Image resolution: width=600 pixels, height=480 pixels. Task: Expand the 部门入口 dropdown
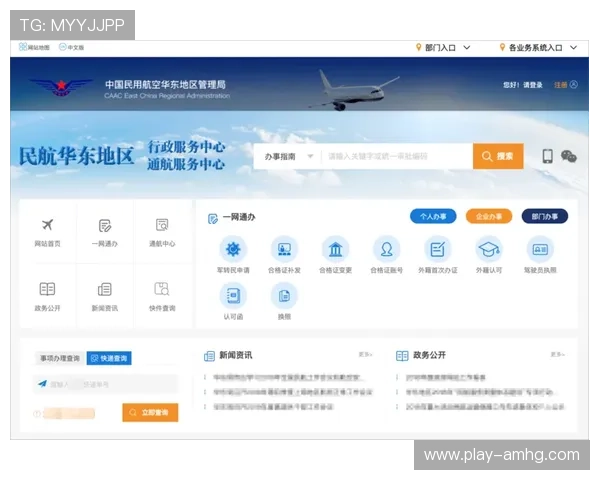click(x=443, y=47)
